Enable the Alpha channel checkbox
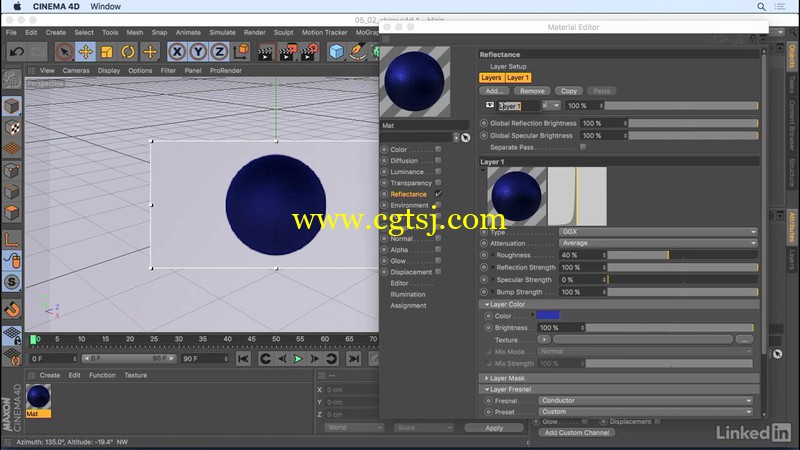 pyautogui.click(x=438, y=249)
